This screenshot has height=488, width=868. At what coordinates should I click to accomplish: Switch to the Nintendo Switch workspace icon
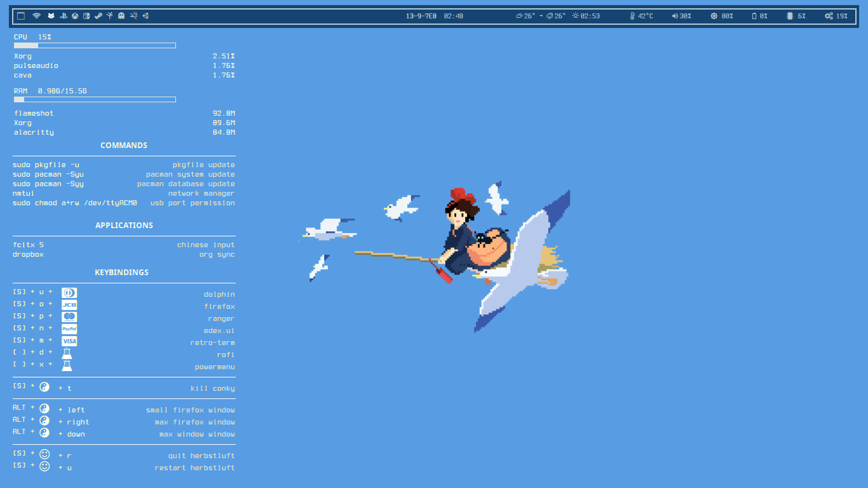[x=86, y=16]
